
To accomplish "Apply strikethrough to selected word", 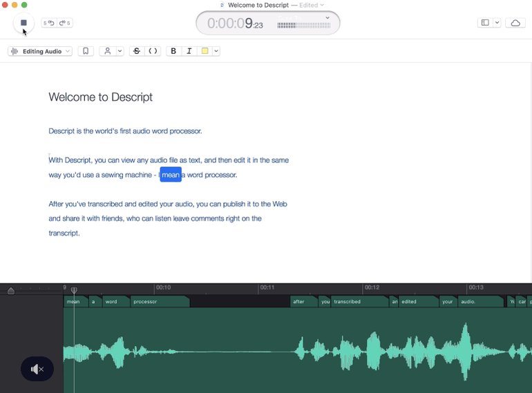I will point(137,51).
